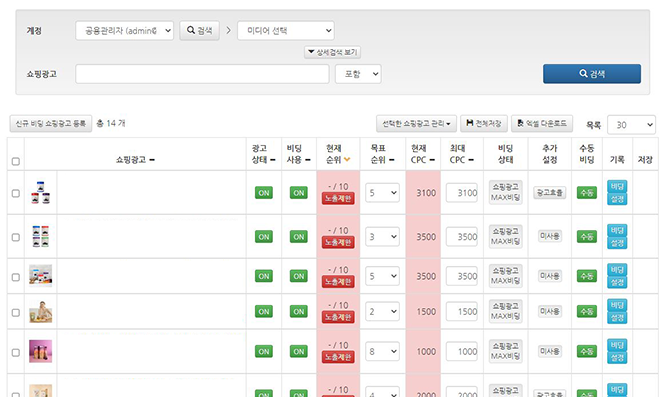Check the row checkbox for the 1000 CPC ad

pos(16,352)
